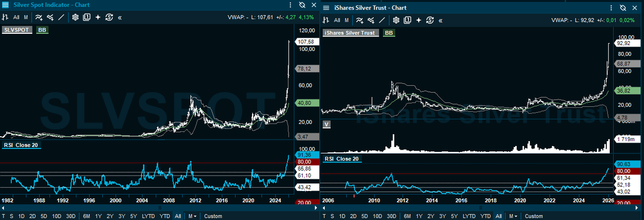Image resolution: width=644 pixels, height=220 pixels.
Task: Open chart settings gear in Silver Spot chart
Action: (76, 17)
